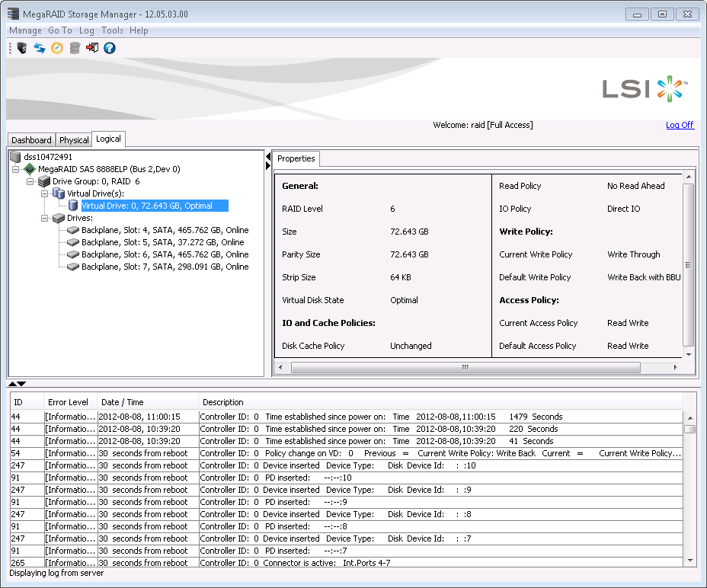Click the orange clock toolbar icon
707x588 pixels.
click(x=57, y=48)
